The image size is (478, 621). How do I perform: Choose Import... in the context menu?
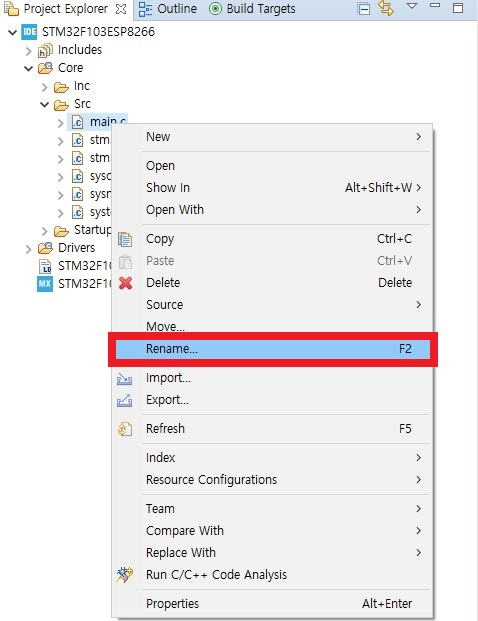pyautogui.click(x=272, y=378)
